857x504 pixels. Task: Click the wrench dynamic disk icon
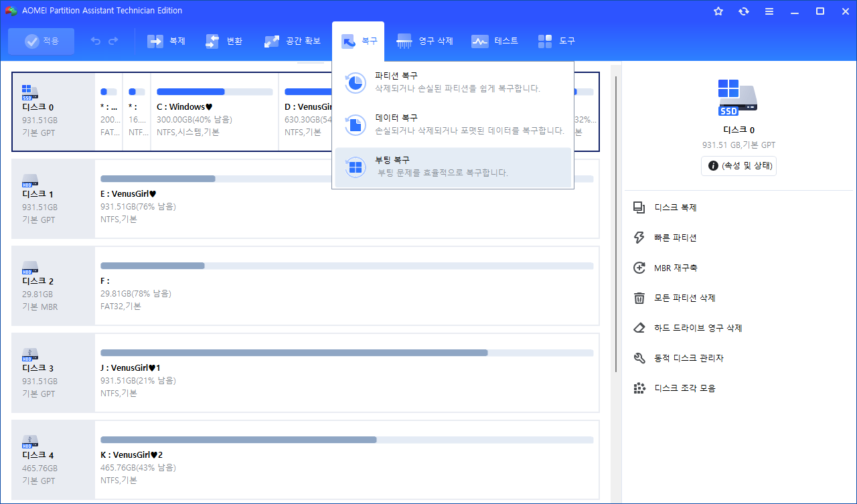[639, 358]
